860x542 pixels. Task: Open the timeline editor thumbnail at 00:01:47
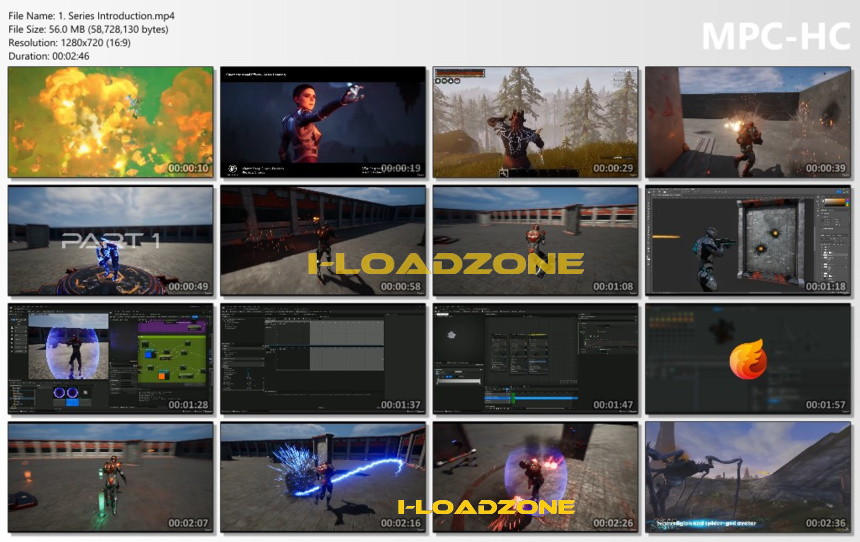click(535, 359)
